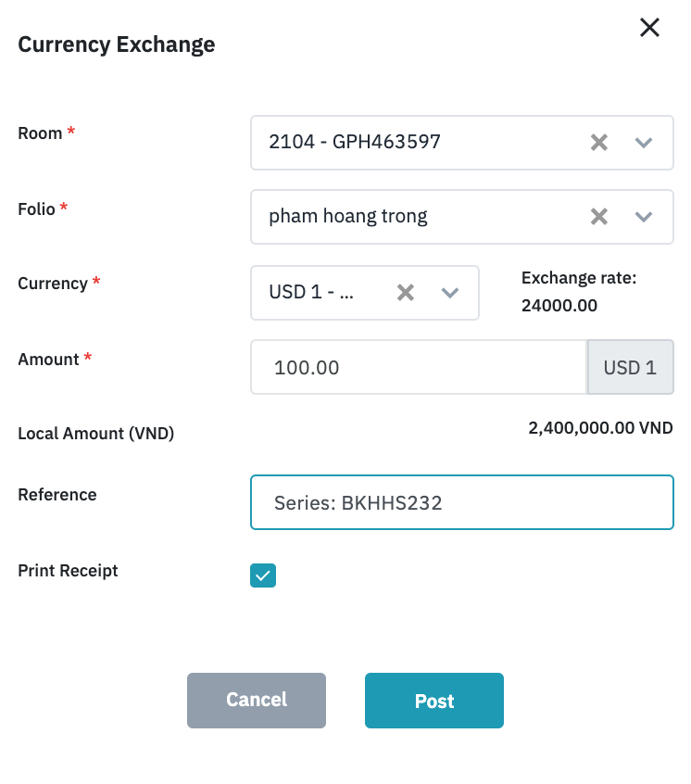Click the Folio combo box text

tap(348, 217)
